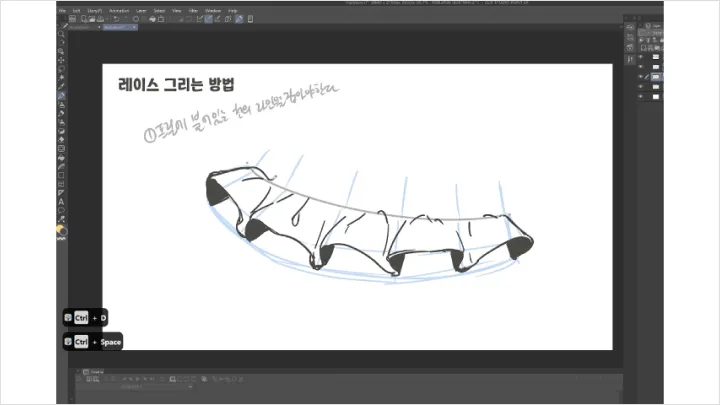
Task: Toggle the highlighted snap to ruler icon
Action: (x=208, y=19)
